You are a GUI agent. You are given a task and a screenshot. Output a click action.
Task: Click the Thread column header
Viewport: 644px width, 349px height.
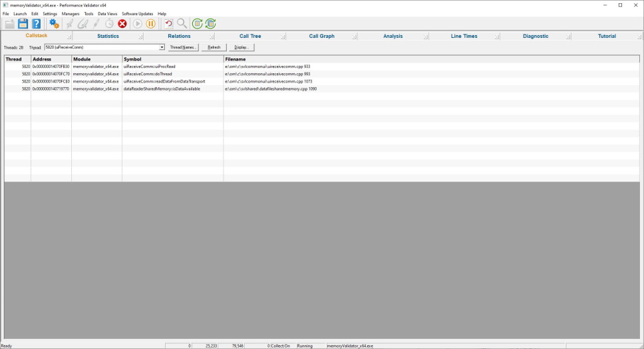point(18,59)
